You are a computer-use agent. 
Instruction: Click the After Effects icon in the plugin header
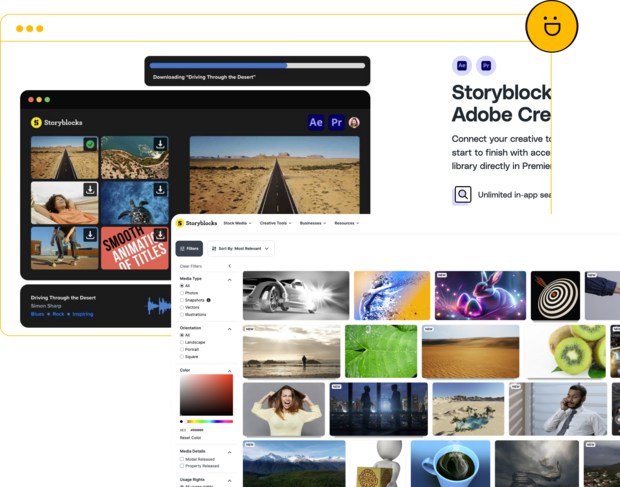[x=316, y=123]
